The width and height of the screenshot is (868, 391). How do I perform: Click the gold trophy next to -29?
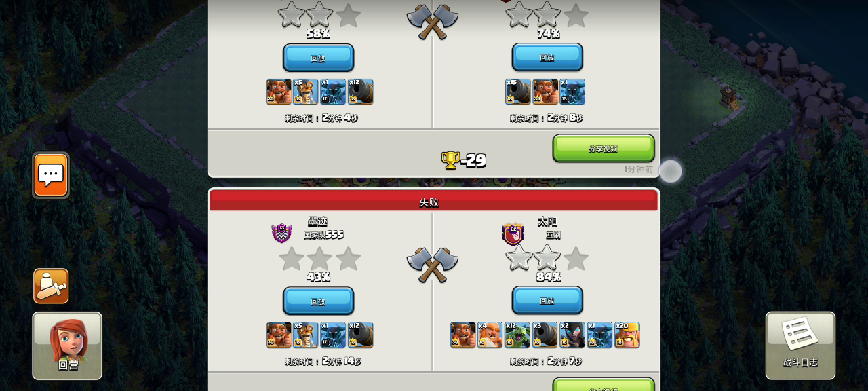[x=450, y=160]
